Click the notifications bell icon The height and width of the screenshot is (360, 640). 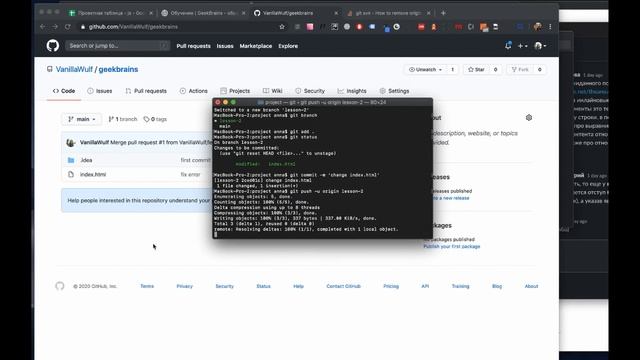[508, 46]
